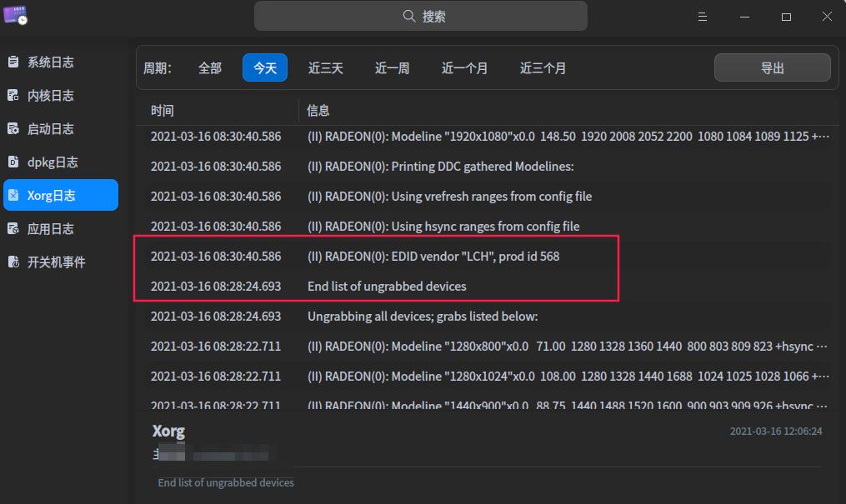Close the log viewer window
The height and width of the screenshot is (504, 846).
(x=827, y=17)
